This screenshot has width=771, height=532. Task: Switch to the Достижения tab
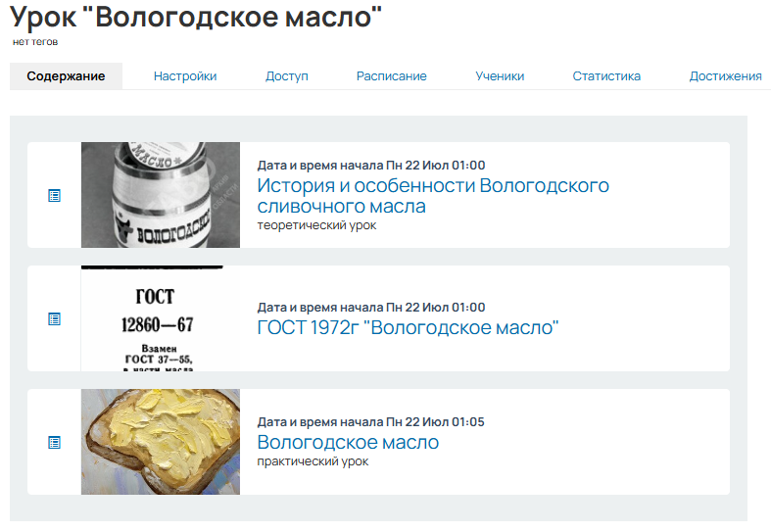(725, 76)
